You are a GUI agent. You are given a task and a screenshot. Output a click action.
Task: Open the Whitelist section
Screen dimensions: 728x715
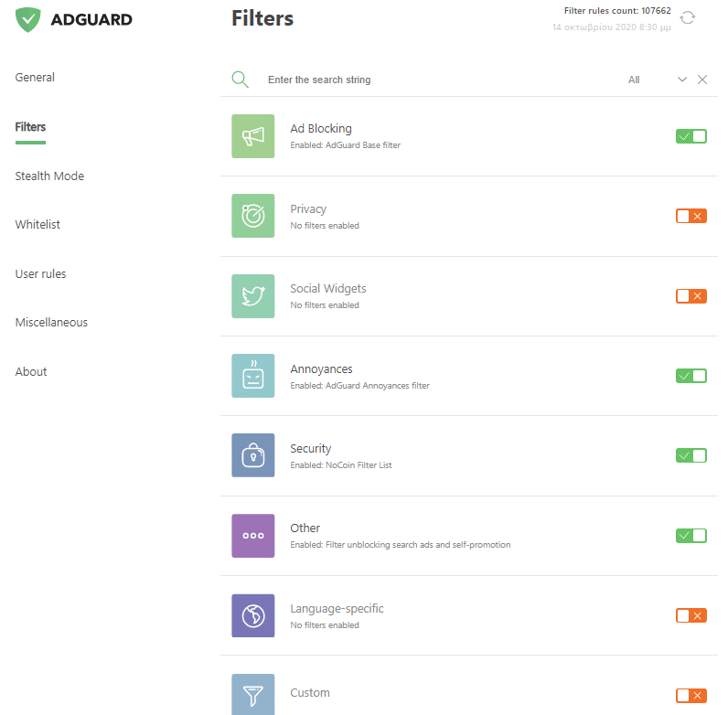point(37,225)
